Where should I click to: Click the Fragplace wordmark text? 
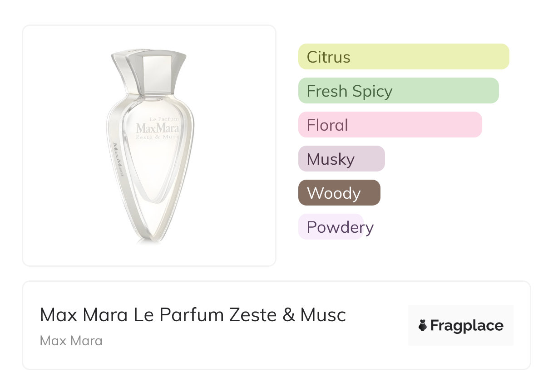(x=467, y=326)
